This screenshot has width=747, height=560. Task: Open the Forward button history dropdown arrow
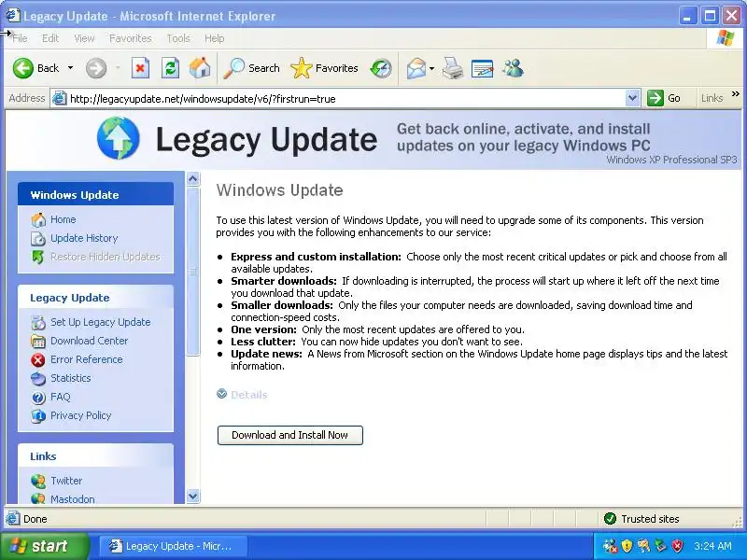coord(118,68)
